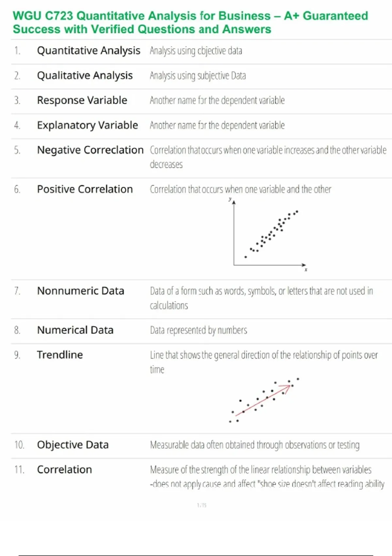The height and width of the screenshot is (556, 392).
Task: Click the red trendline arrow graphic
Action: pos(263,400)
